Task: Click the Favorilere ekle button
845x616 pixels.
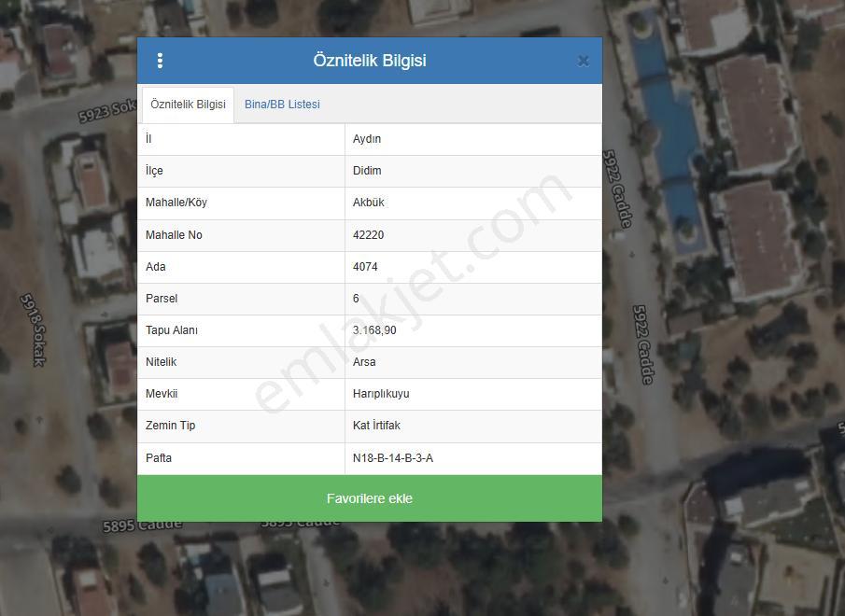Action: (x=370, y=498)
